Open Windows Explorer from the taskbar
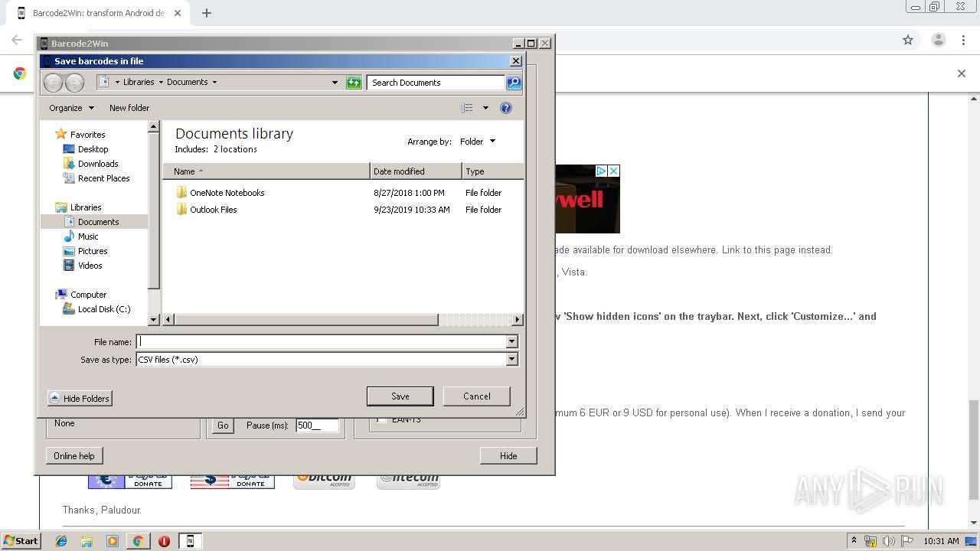Screen dimensions: 980x551 coord(87,541)
